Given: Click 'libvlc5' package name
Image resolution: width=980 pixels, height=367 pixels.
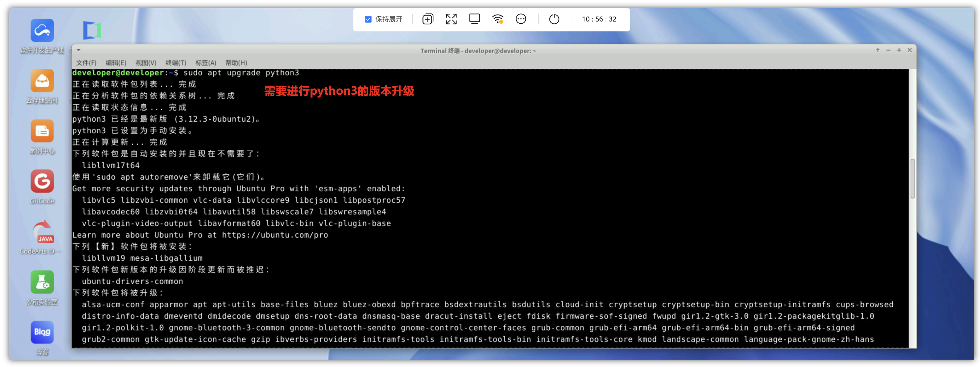Looking at the screenshot, I should pos(99,200).
